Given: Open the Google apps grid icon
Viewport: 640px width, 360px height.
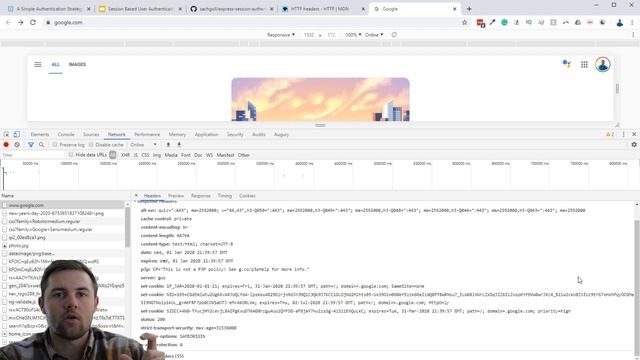Looking at the screenshot, I should coord(584,64).
